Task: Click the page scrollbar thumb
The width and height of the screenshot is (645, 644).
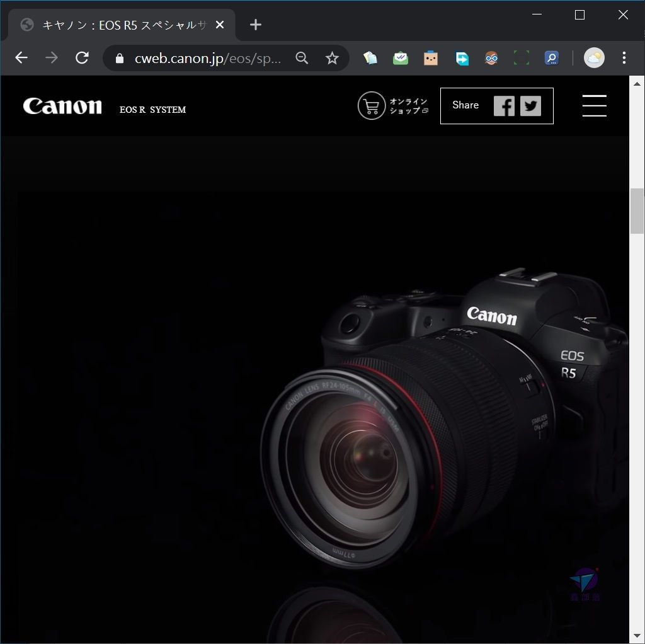Action: tap(637, 211)
